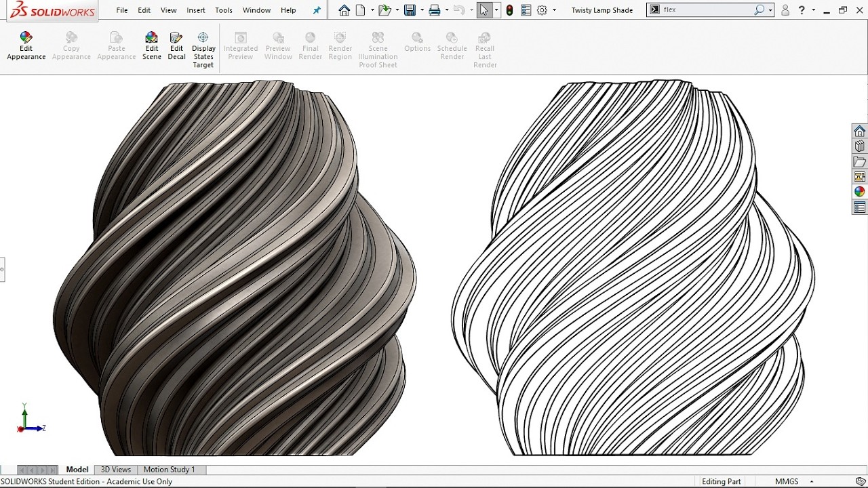Click the Twisty Lamp Shade title
The height and width of the screenshot is (488, 868).
pyautogui.click(x=602, y=10)
